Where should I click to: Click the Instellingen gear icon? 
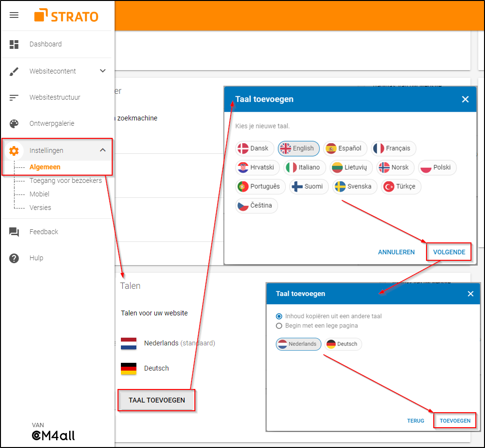click(14, 151)
